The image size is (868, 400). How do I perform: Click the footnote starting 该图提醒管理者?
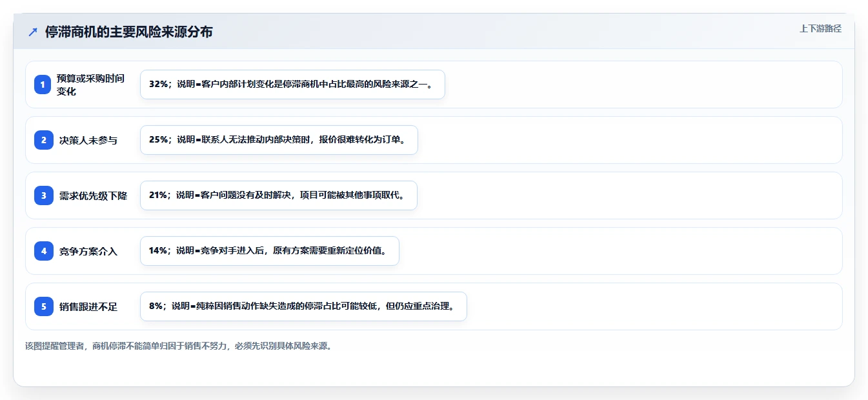pyautogui.click(x=179, y=346)
